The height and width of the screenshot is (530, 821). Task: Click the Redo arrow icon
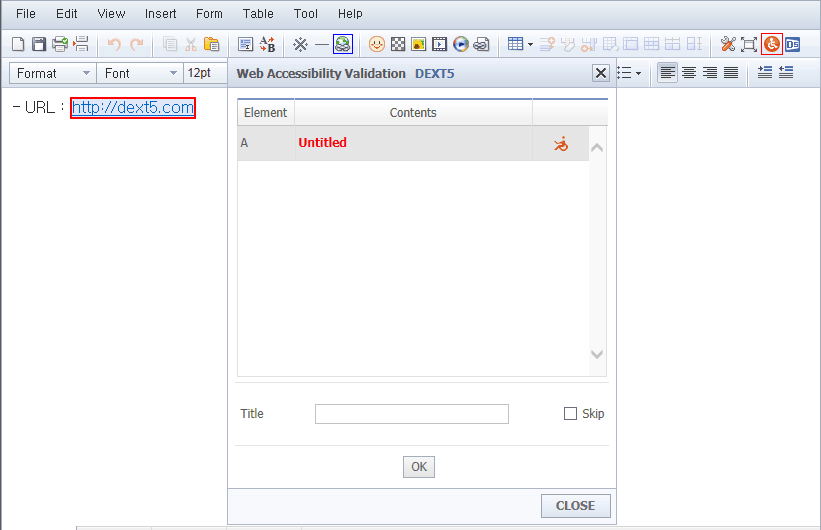tap(137, 44)
